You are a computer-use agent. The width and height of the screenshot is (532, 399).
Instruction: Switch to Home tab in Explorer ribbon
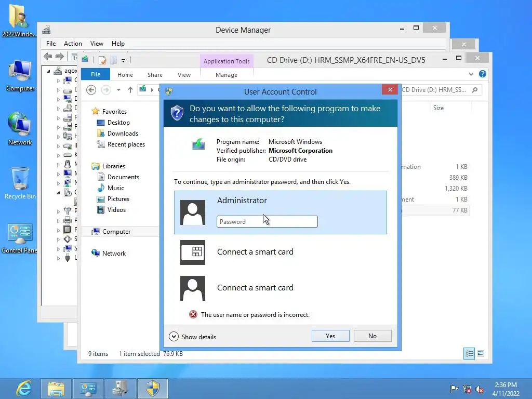125,75
